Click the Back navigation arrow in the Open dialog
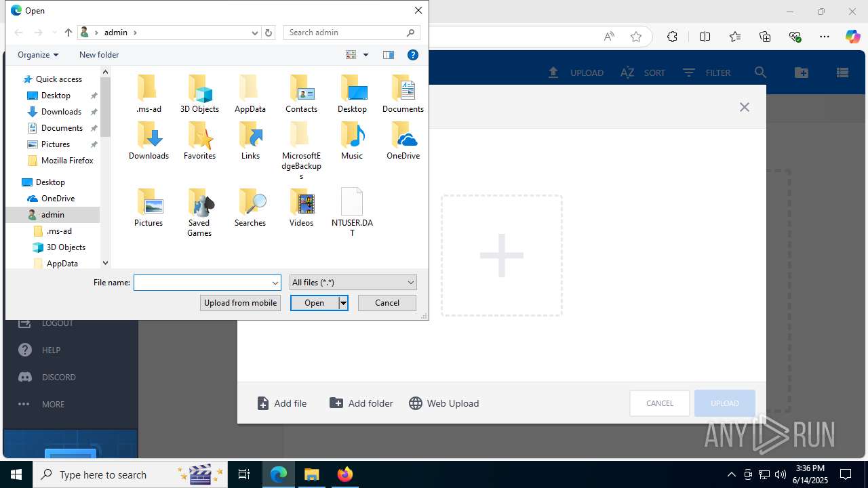868x488 pixels. [19, 33]
